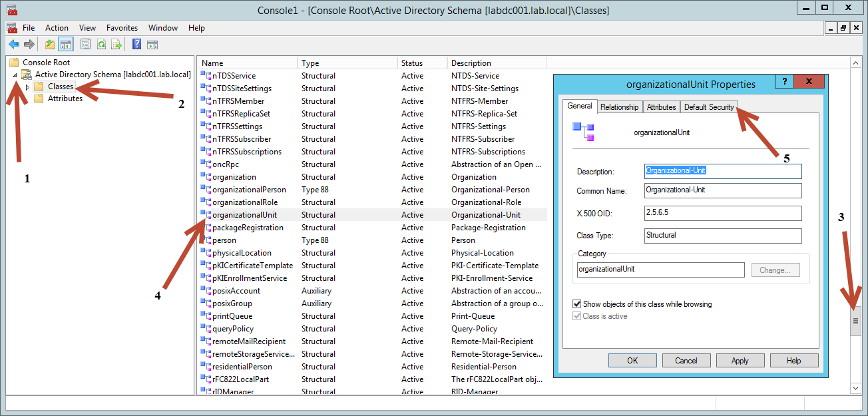Open the Help menu

(x=196, y=28)
